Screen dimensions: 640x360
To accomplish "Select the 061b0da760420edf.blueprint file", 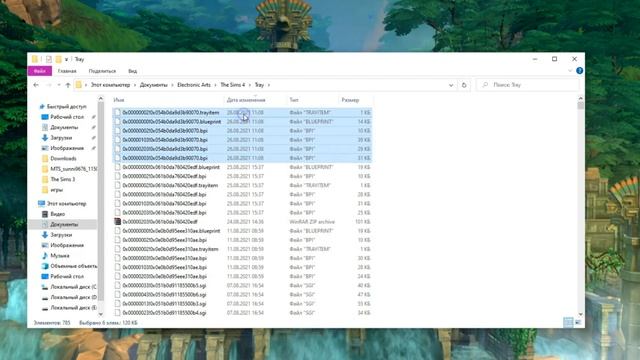I will pos(171,167).
